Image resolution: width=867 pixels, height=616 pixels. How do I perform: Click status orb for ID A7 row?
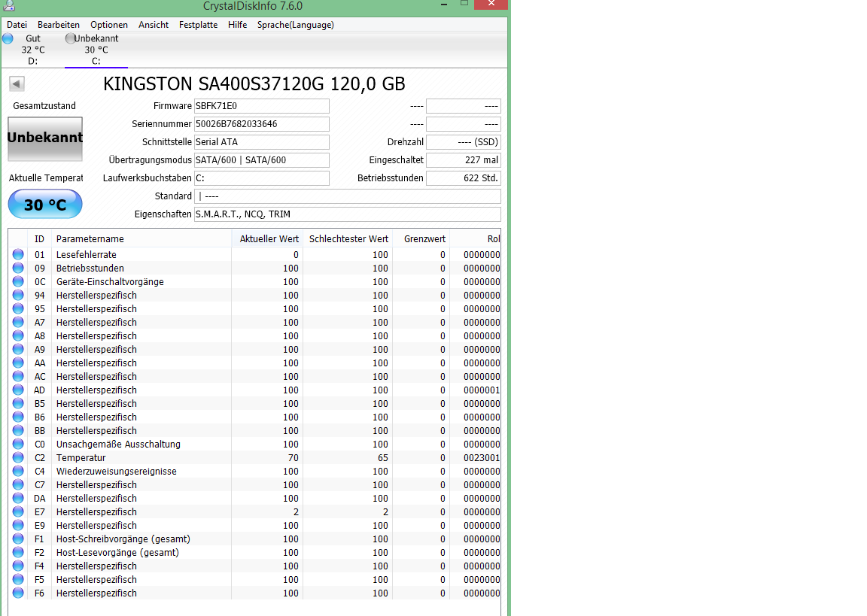(18, 322)
